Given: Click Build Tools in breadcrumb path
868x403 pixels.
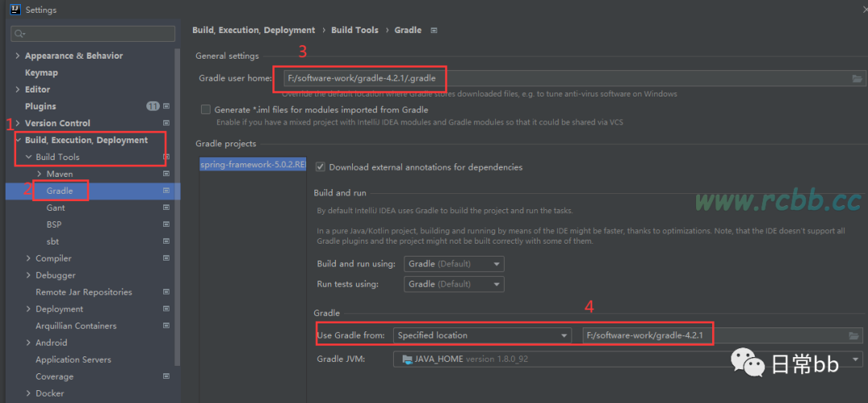Looking at the screenshot, I should (354, 31).
